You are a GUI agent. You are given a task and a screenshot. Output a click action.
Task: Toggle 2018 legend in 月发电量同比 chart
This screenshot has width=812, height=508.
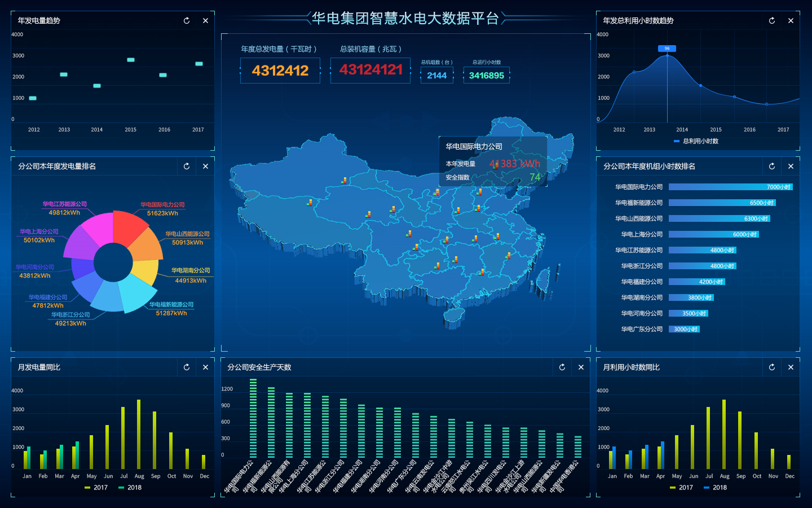pyautogui.click(x=130, y=488)
